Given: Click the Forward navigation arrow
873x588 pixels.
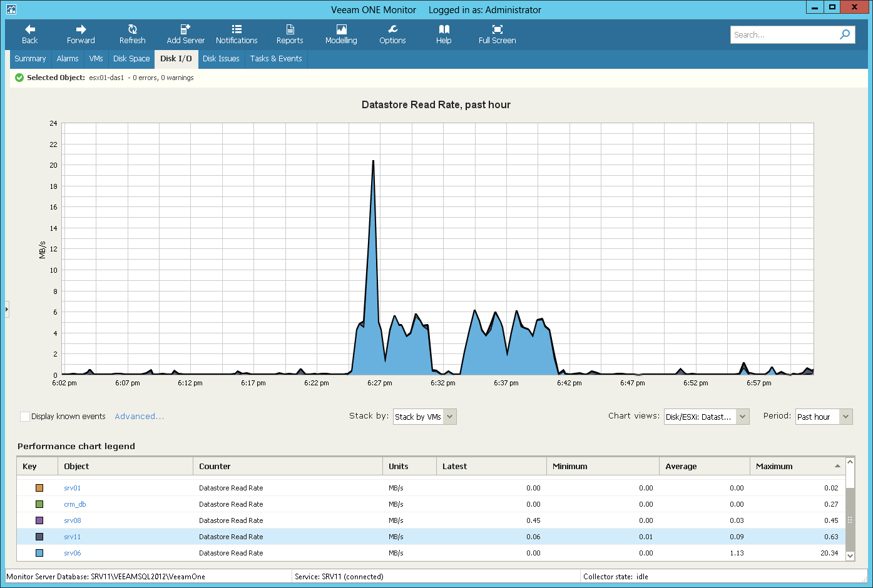Looking at the screenshot, I should 81,34.
